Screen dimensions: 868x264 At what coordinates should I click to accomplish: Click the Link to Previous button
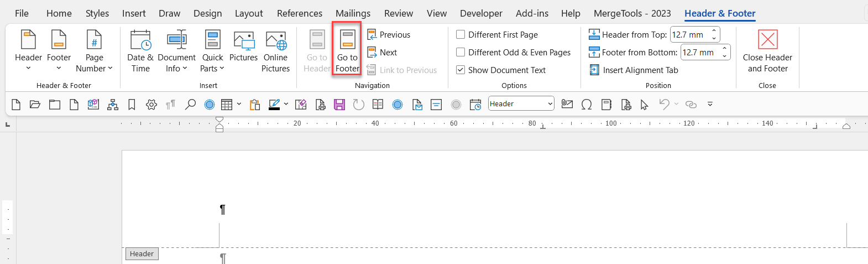pos(402,70)
